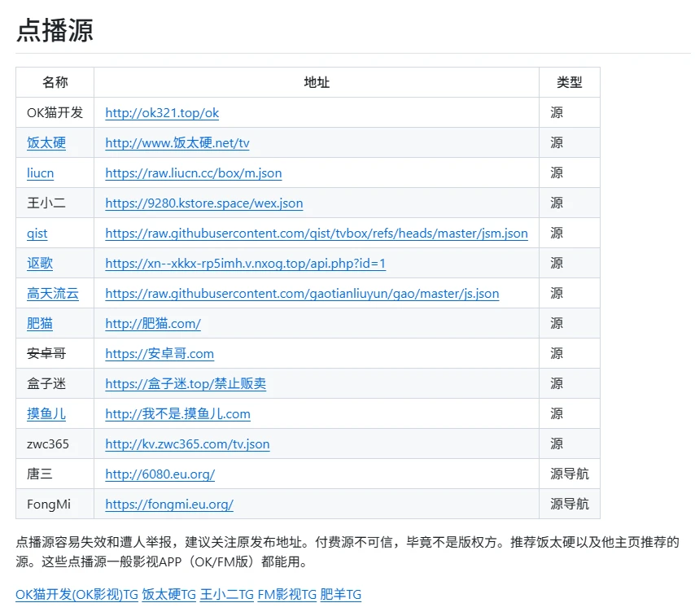
Task: Open the kv.zwc365.com/tv.json link
Action: pyautogui.click(x=187, y=444)
